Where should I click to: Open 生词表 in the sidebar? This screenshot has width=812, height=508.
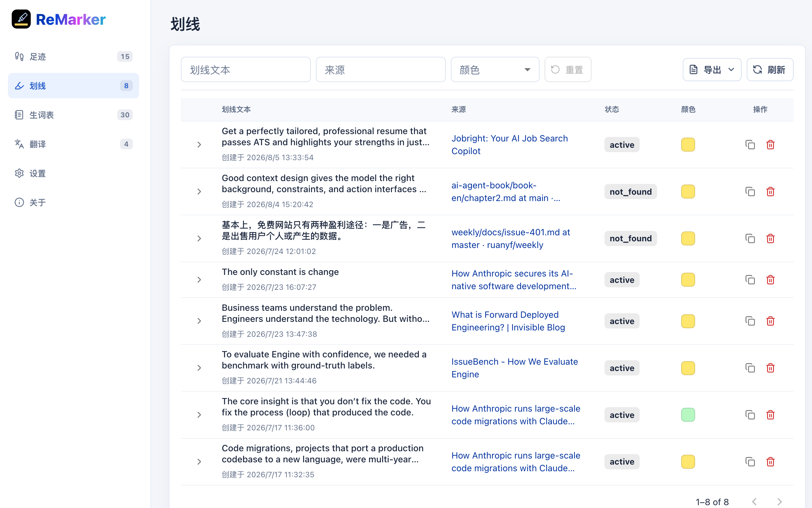74,115
